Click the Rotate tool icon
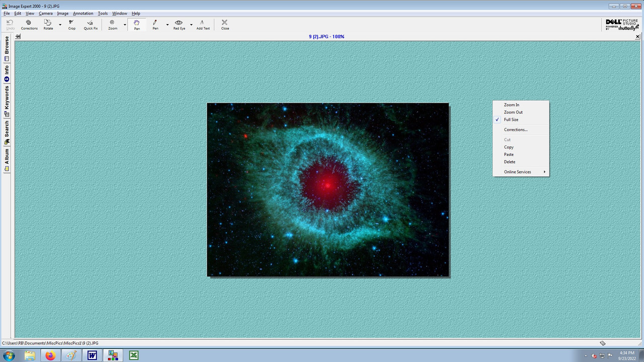 click(x=48, y=25)
